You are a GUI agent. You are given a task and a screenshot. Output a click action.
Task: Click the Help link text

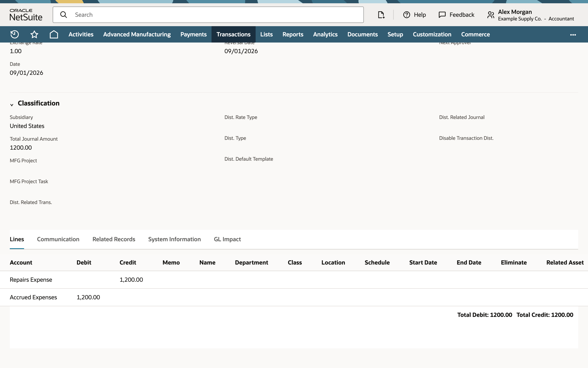coord(420,15)
